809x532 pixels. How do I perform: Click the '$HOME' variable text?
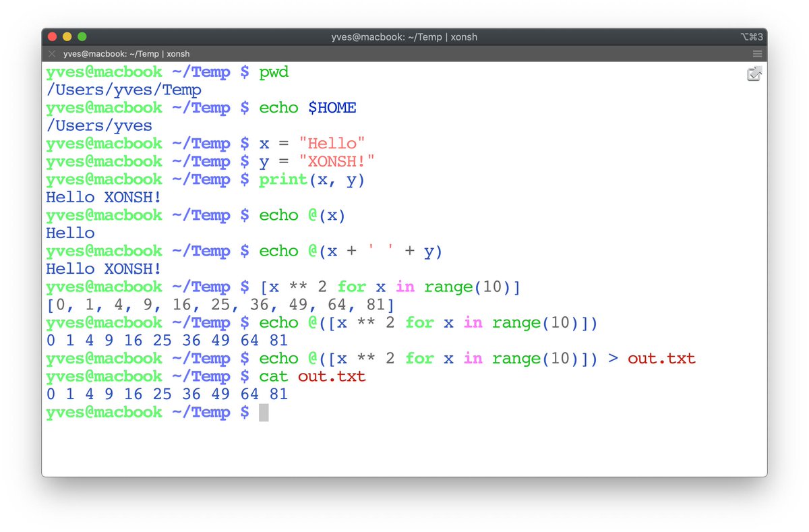point(332,108)
